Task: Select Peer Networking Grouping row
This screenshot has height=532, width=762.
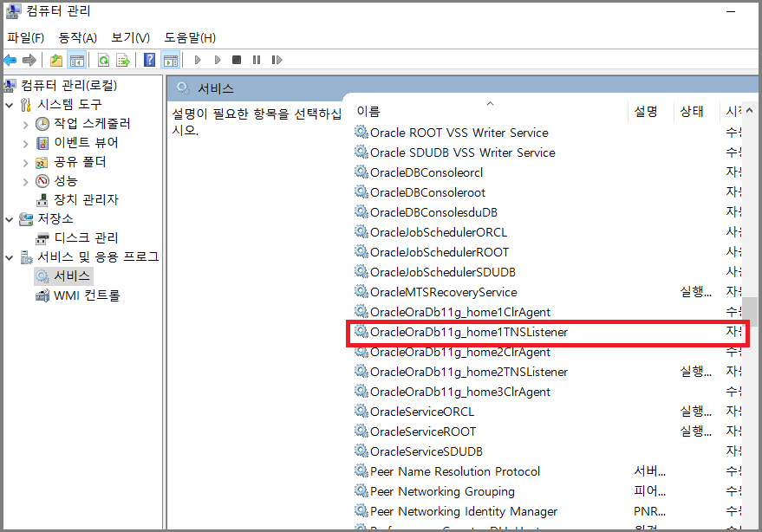Action: 547,491
